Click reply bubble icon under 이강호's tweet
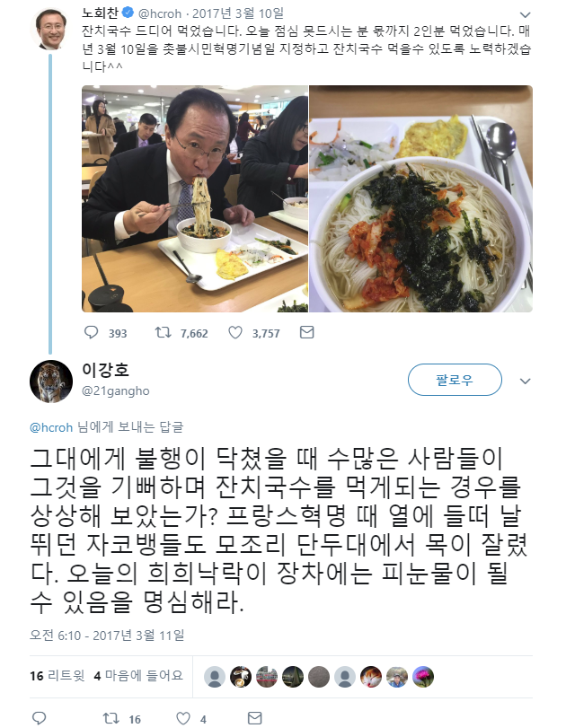This screenshot has width=566, height=728. tap(39, 718)
